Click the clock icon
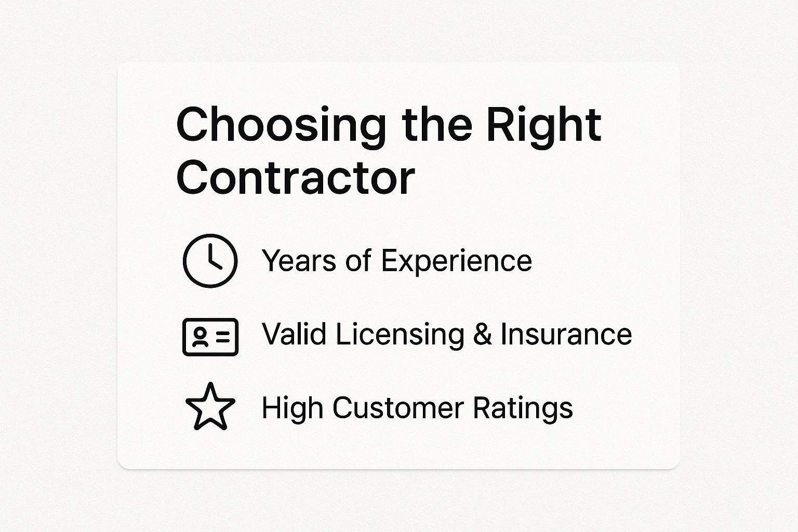This screenshot has width=798, height=532. coord(210,260)
